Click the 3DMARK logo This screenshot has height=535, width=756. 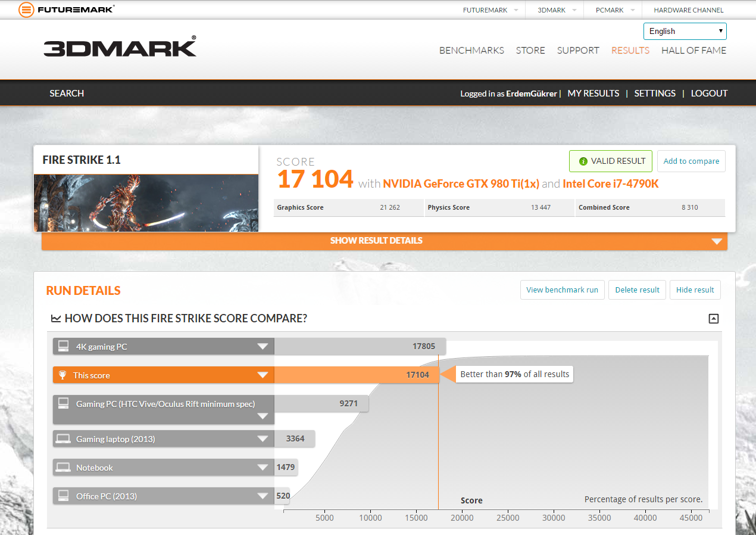(x=120, y=46)
